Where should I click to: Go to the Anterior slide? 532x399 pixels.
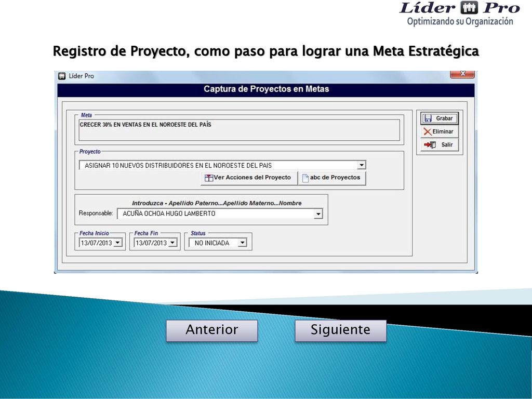(212, 330)
